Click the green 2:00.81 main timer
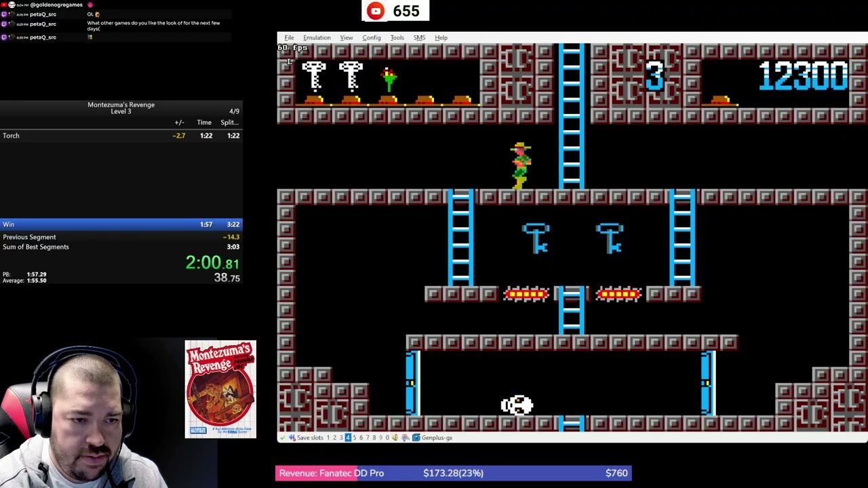The image size is (868, 488). click(212, 262)
